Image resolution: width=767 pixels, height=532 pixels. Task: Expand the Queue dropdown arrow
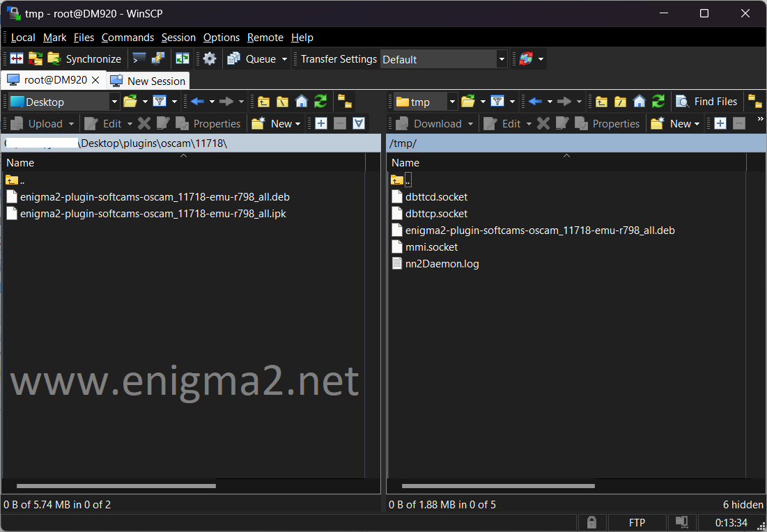click(x=285, y=59)
